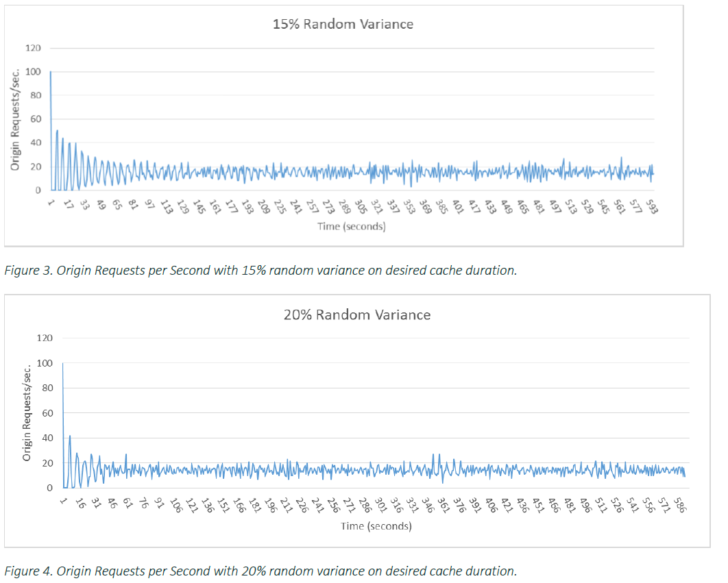Click the 0 y-axis value in 20% chart

click(x=49, y=488)
